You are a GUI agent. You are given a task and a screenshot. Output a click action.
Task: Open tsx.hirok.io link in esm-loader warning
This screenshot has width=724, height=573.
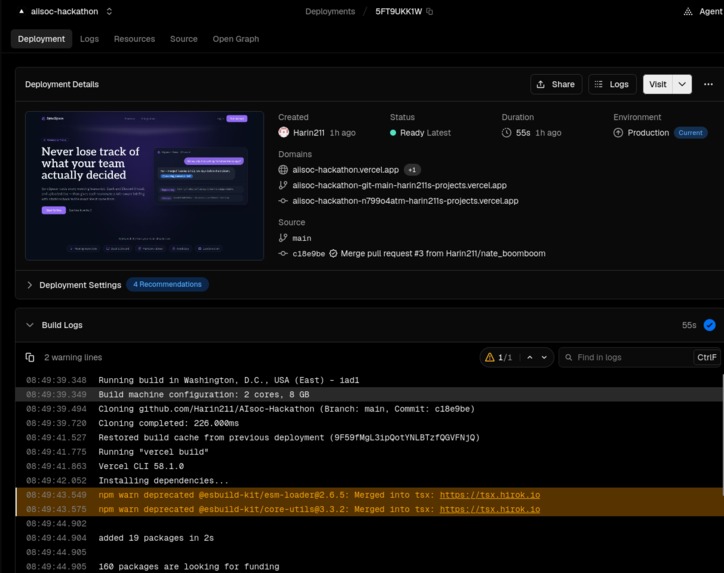(489, 495)
